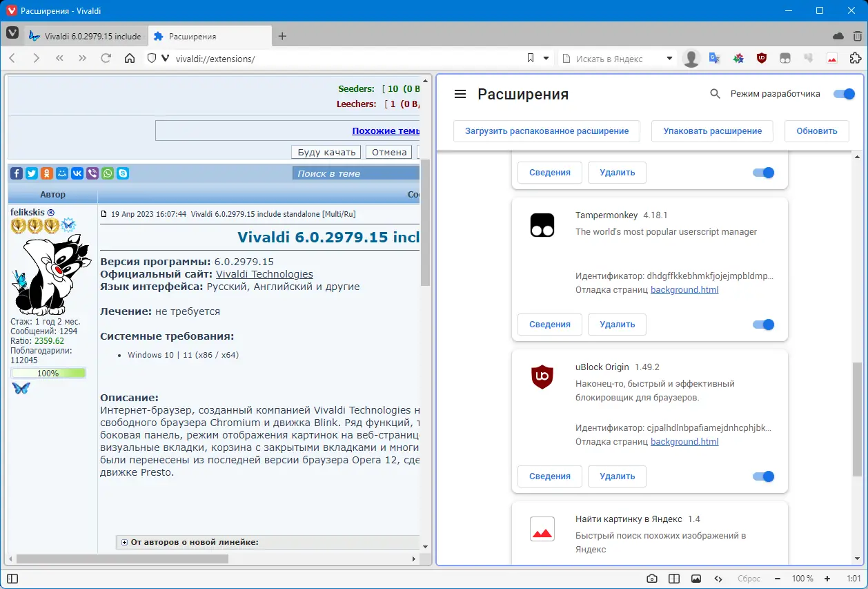Open a new tab with plus button

(282, 36)
